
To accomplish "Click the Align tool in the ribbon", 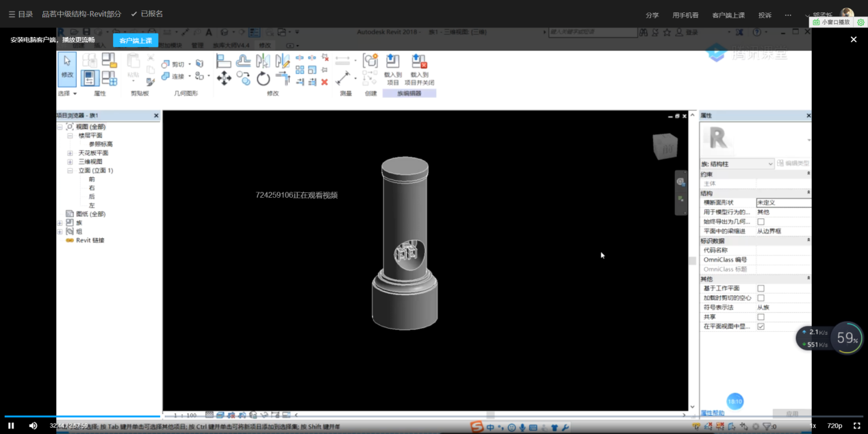I will [x=224, y=62].
